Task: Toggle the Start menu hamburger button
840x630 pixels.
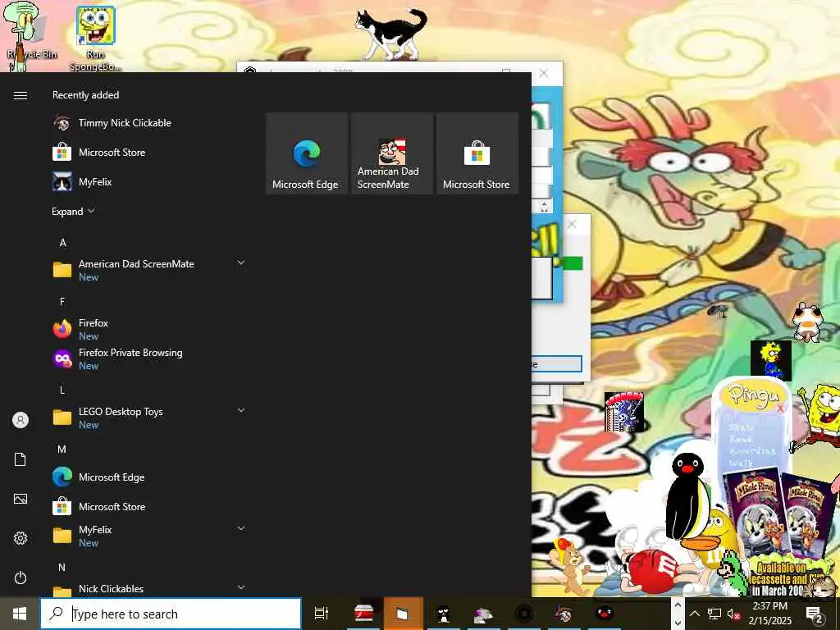Action: pos(21,95)
